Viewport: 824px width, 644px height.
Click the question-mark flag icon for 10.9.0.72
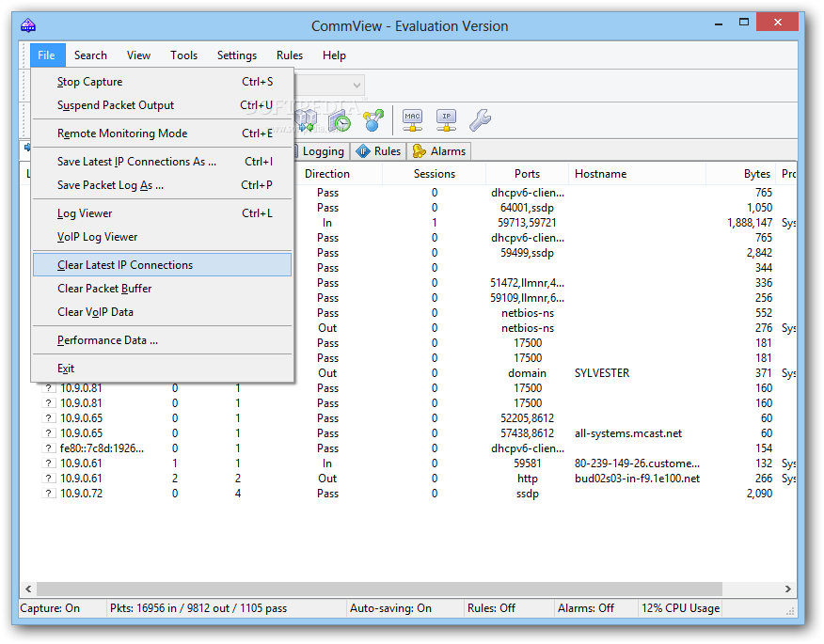[48, 494]
